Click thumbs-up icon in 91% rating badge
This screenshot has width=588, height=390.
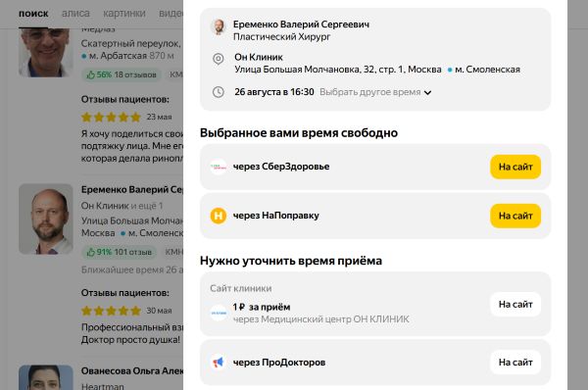pos(90,253)
